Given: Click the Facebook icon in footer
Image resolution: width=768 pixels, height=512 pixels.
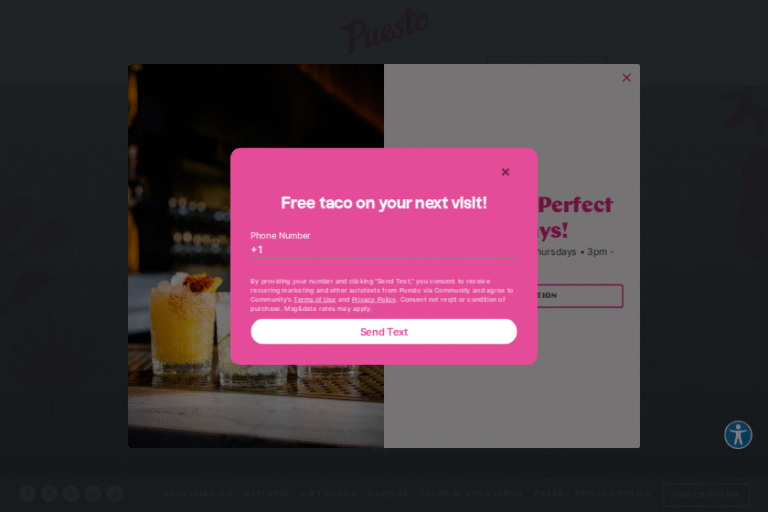Looking at the screenshot, I should point(27,493).
